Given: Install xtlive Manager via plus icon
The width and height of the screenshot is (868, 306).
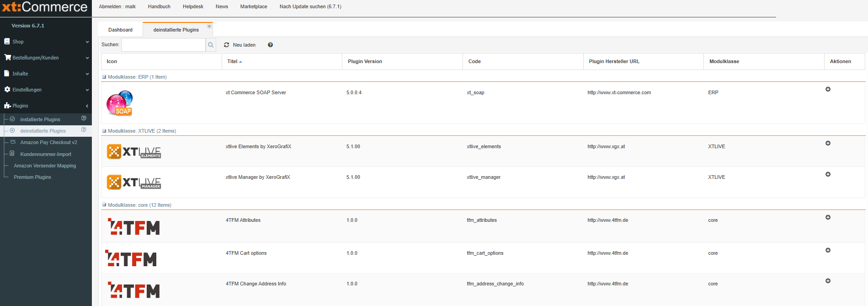Looking at the screenshot, I should coord(828,174).
